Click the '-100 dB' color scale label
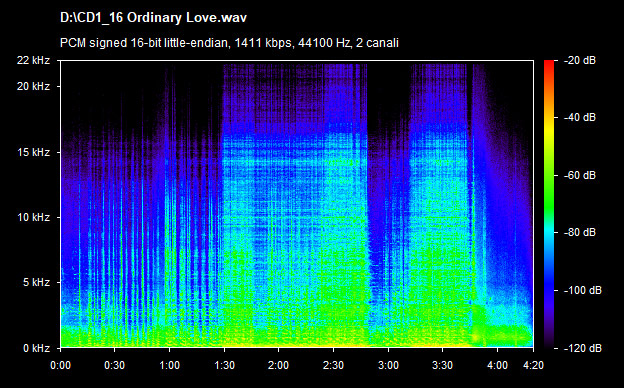 click(x=583, y=291)
